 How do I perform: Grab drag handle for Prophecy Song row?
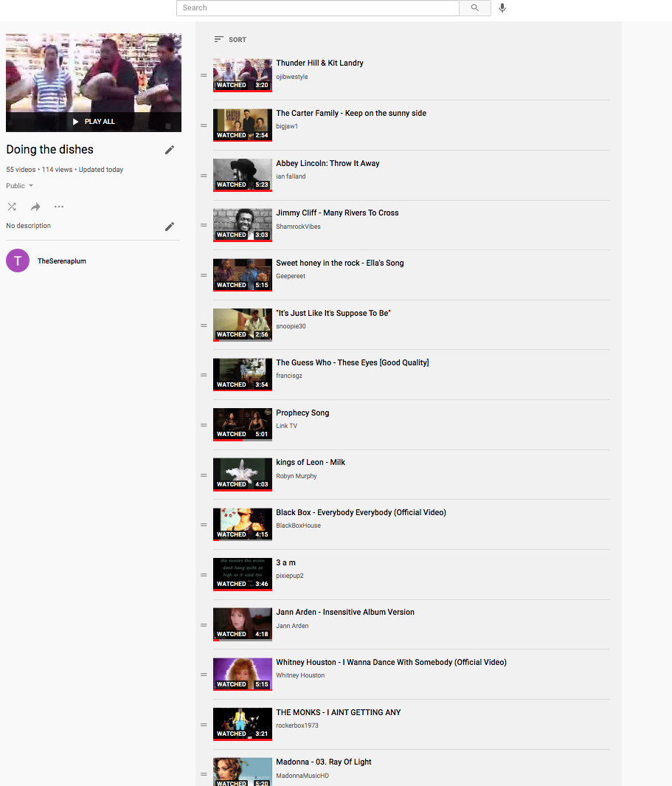point(204,425)
